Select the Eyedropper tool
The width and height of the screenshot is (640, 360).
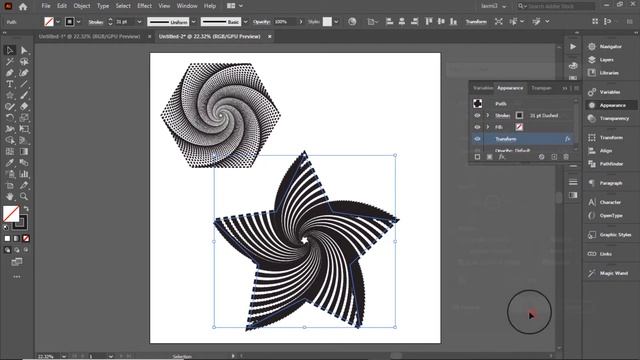[9, 163]
